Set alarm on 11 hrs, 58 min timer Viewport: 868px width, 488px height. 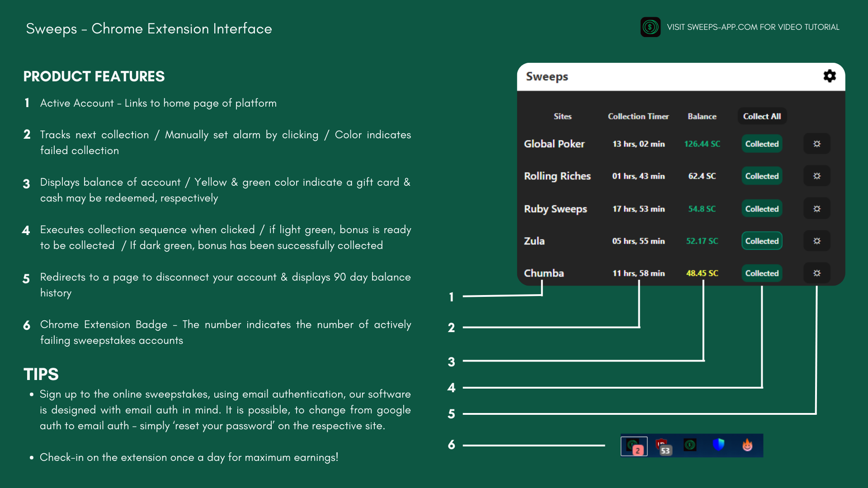(x=639, y=273)
